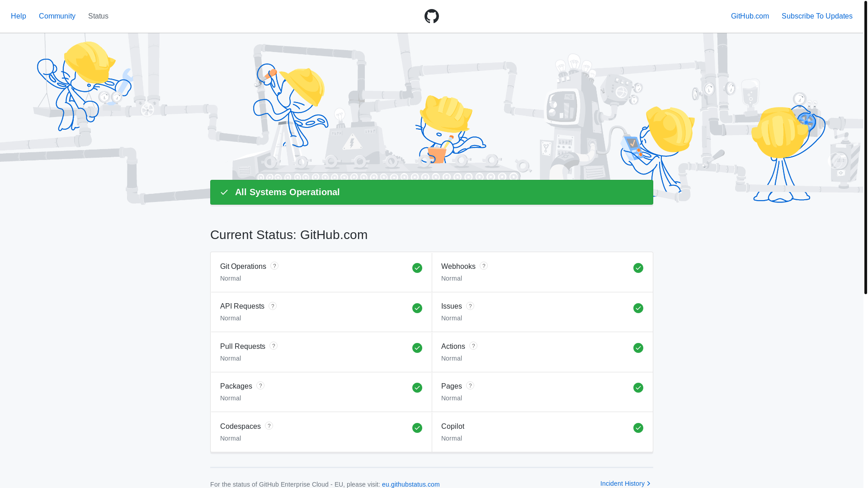Click the Packages question mark icon
The height and width of the screenshot is (488, 868).
260,385
